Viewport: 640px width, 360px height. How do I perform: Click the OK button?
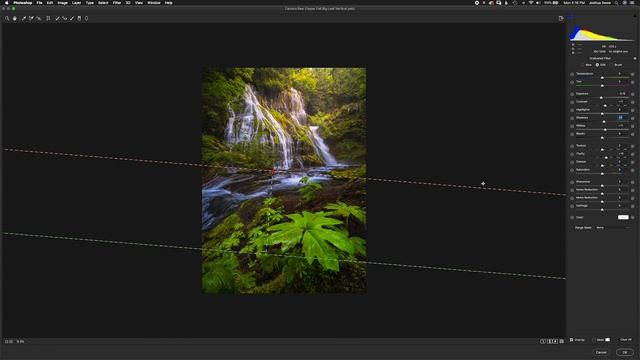[624, 352]
